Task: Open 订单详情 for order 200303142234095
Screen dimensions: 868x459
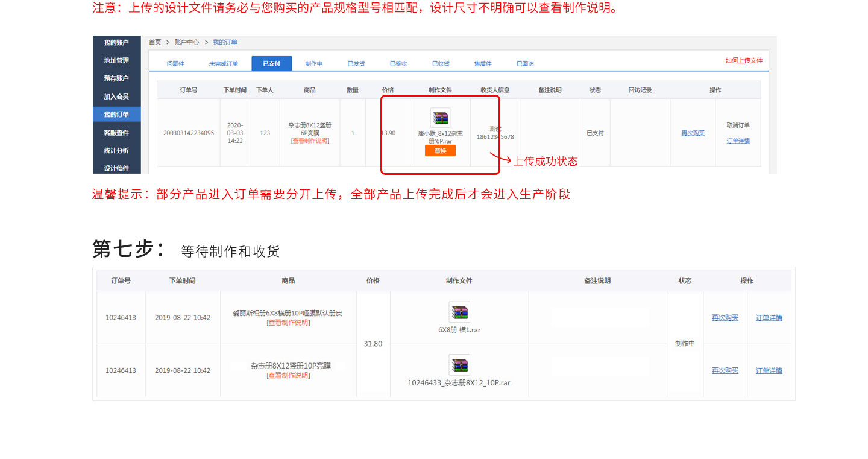Action: 738,141
